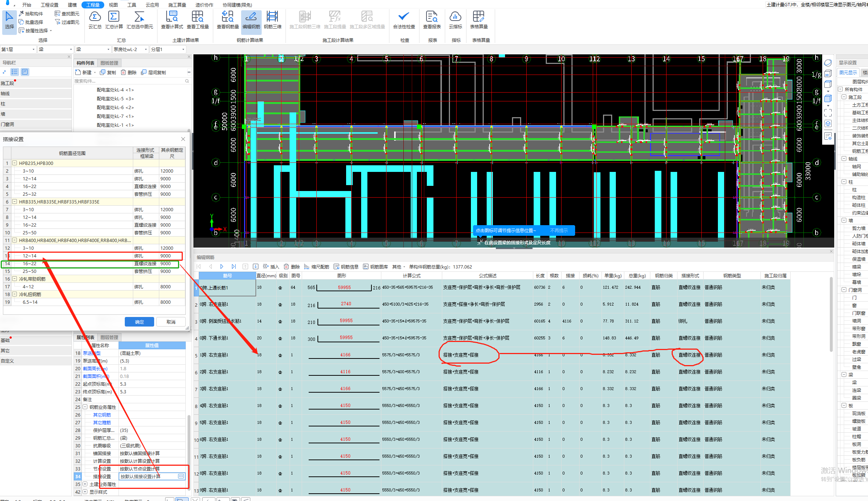Open 查看计算式 view formula tool

tap(172, 20)
